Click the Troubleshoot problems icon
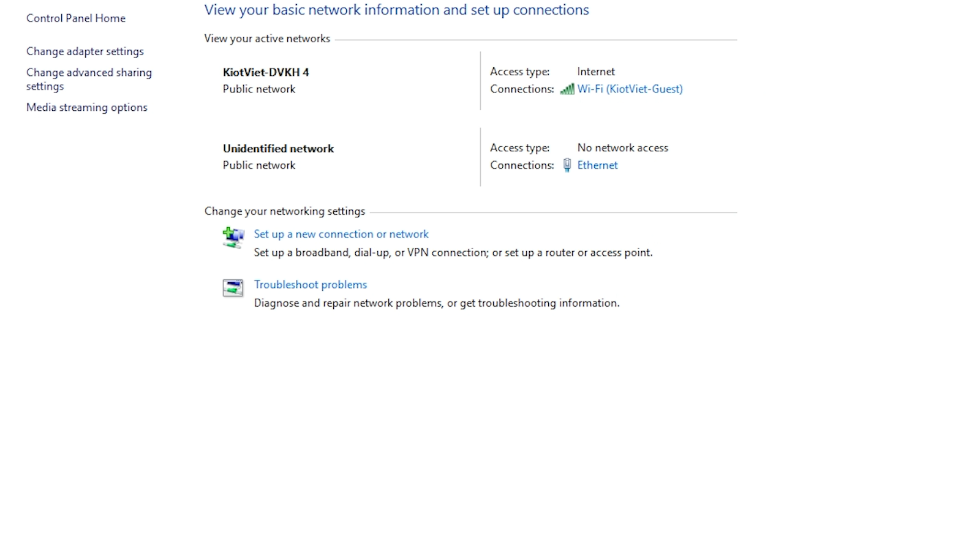The image size is (980, 551). point(233,288)
